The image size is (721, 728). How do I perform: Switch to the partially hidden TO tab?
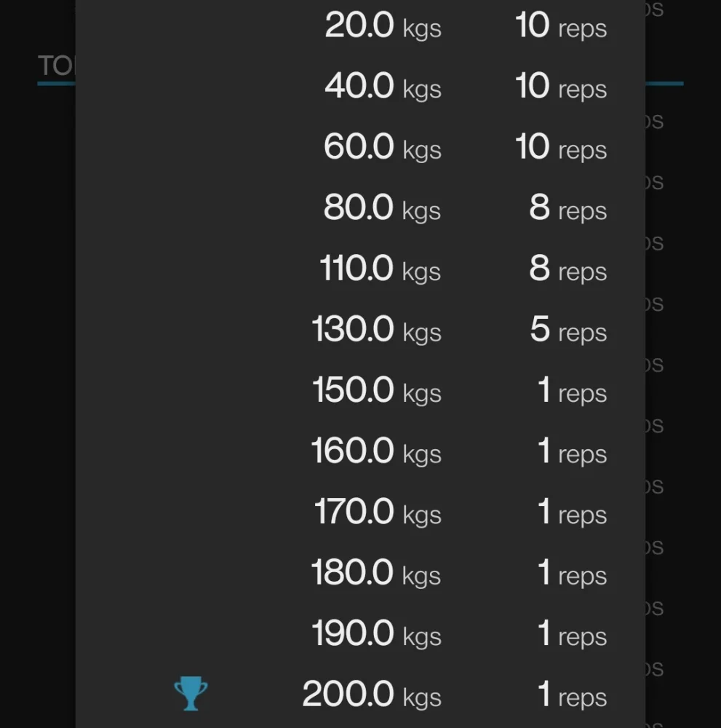pyautogui.click(x=56, y=66)
